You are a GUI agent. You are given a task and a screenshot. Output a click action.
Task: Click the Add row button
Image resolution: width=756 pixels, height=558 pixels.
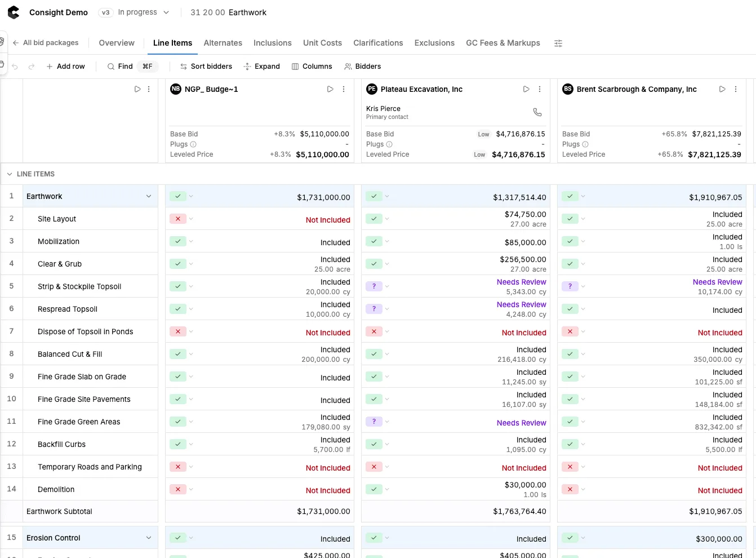(65, 67)
